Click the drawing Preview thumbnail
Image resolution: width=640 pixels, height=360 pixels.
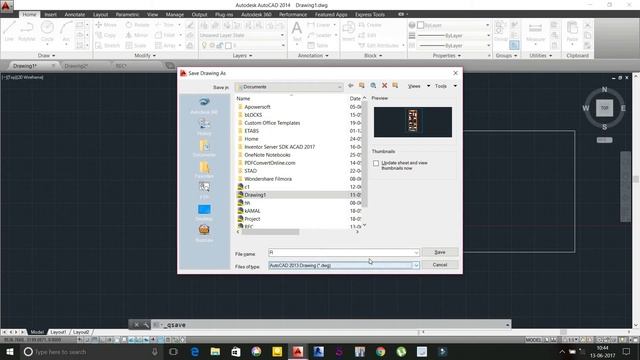[413, 122]
